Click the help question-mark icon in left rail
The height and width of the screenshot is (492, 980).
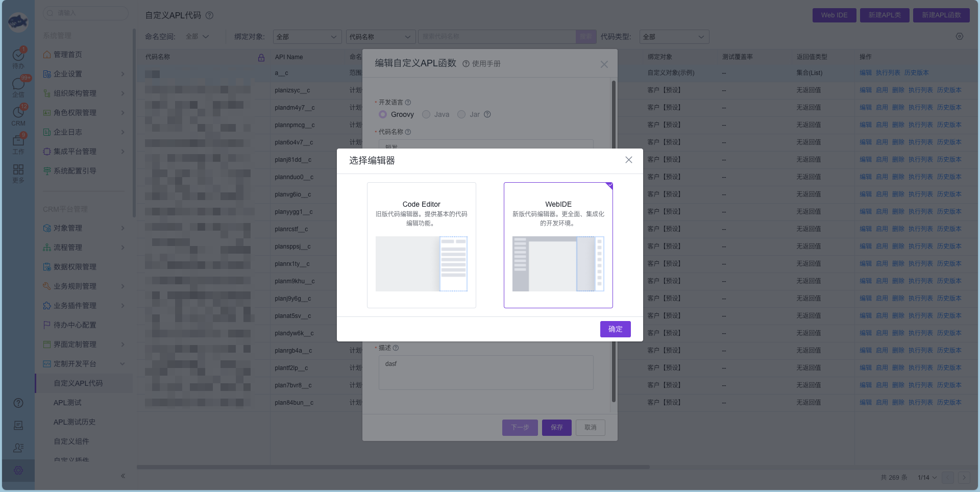pos(18,403)
